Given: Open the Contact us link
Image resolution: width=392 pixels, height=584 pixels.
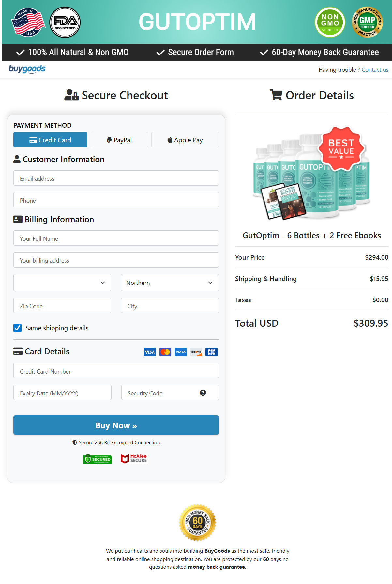Looking at the screenshot, I should pos(375,69).
